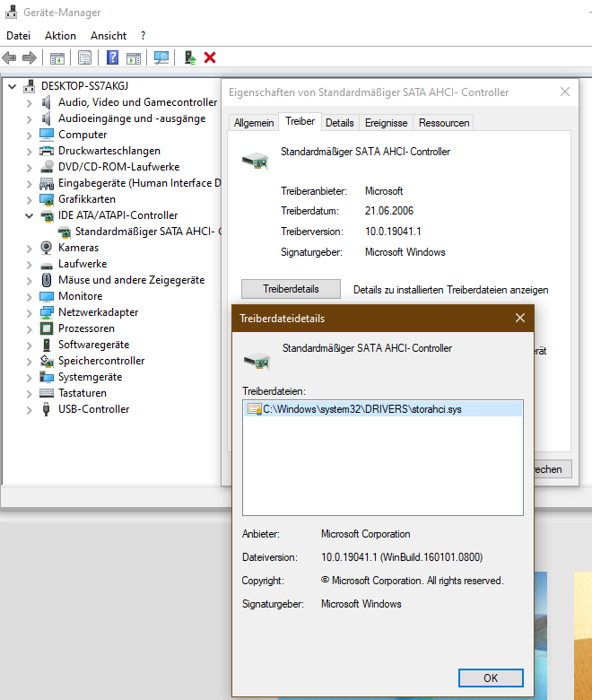Open the Datei menu
This screenshot has height=700, width=592.
[18, 36]
